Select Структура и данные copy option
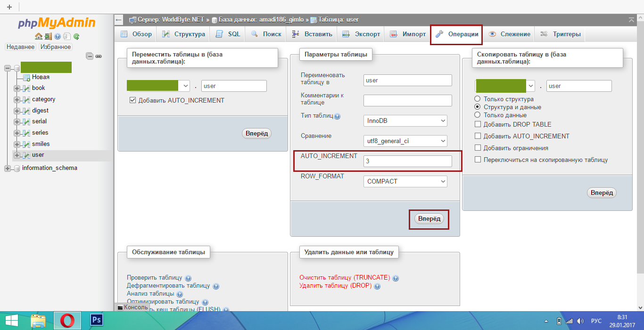The height and width of the screenshot is (330, 644). 478,107
